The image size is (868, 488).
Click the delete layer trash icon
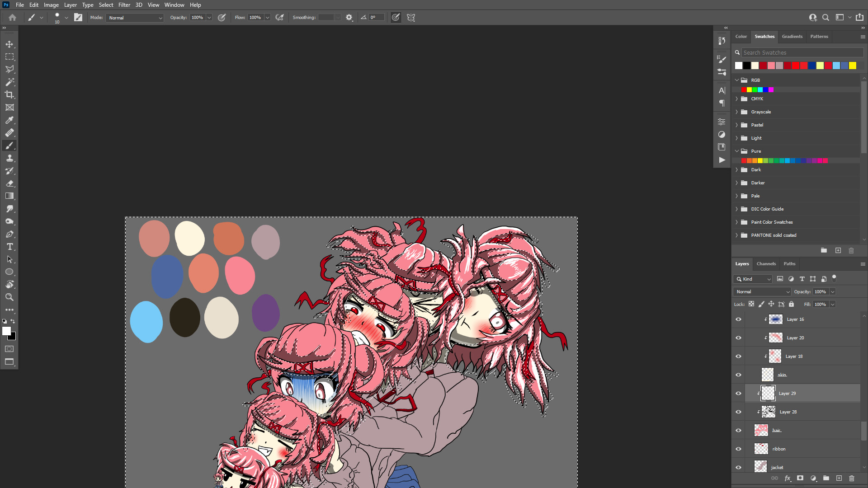coord(852,478)
